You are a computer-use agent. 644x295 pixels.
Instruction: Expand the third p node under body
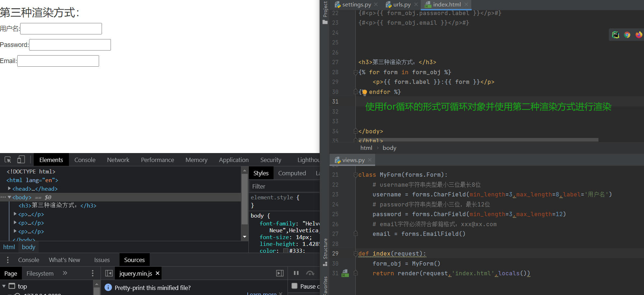15,231
